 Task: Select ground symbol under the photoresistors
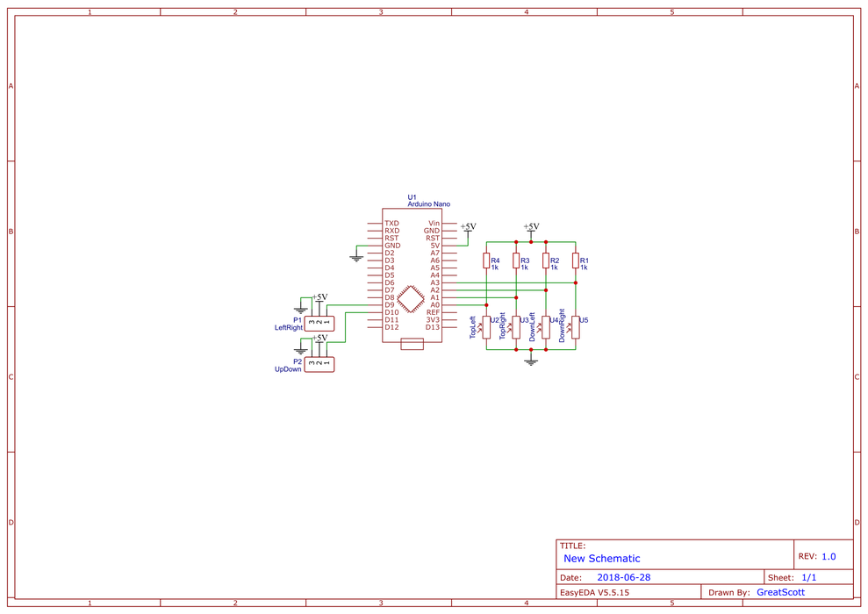click(x=531, y=361)
